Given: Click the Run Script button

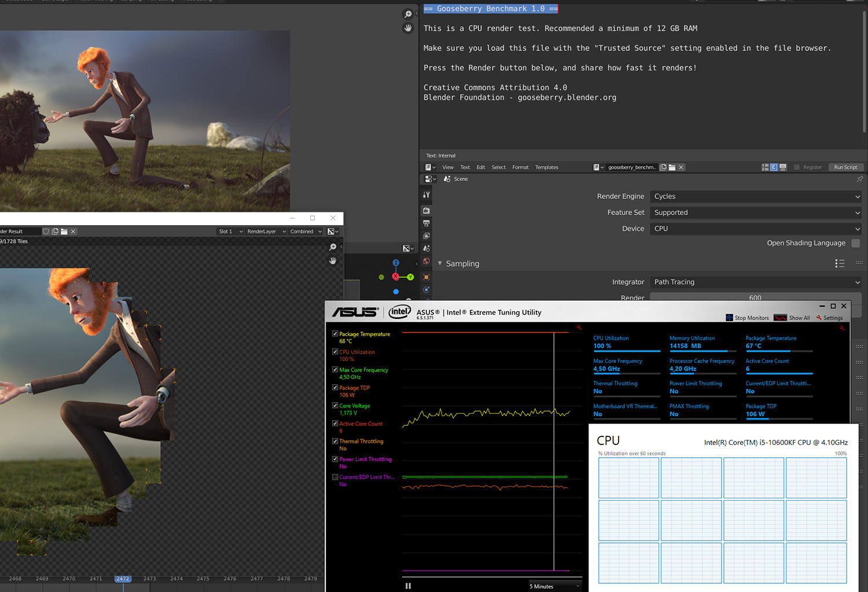Looking at the screenshot, I should tap(845, 167).
